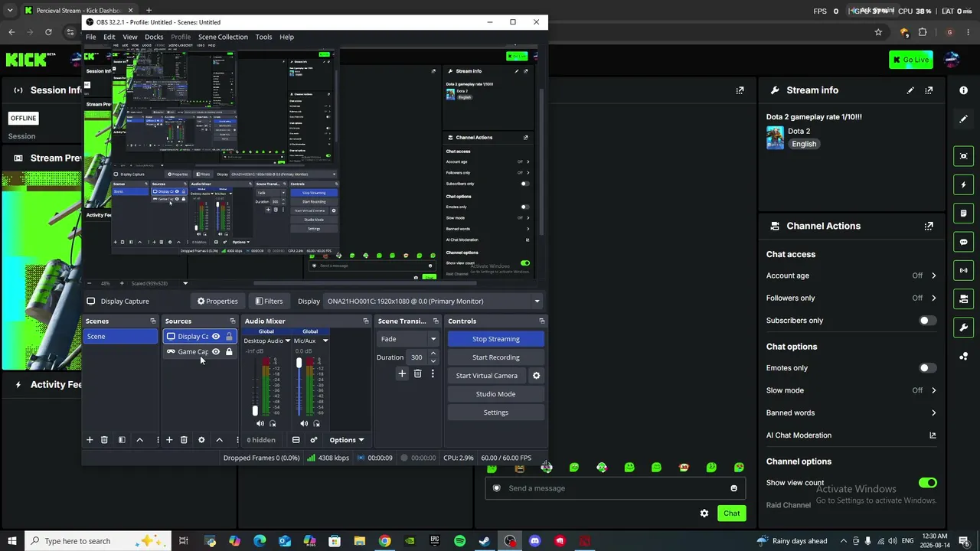The image size is (980, 551).
Task: Toggle monitoring headphone icon for Desktop Audio
Action: (x=273, y=423)
